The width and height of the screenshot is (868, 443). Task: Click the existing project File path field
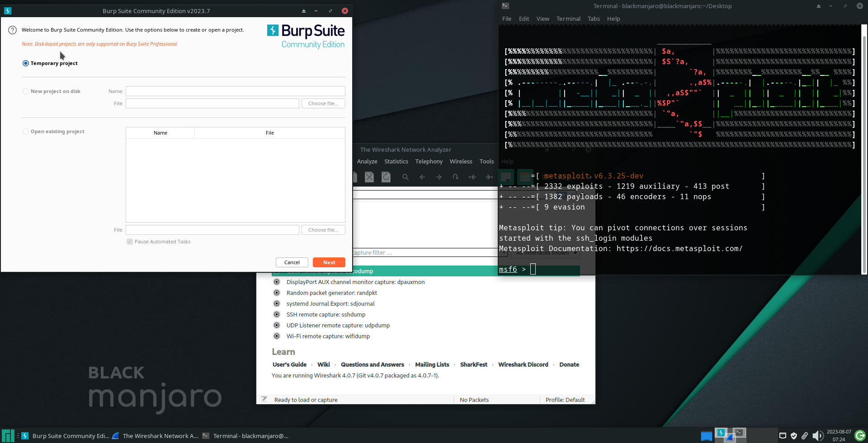(x=212, y=230)
